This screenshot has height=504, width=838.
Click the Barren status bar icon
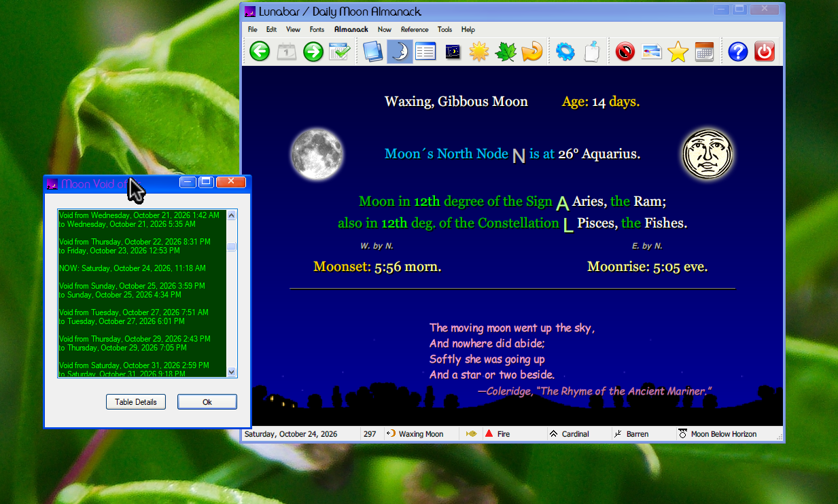coord(618,434)
